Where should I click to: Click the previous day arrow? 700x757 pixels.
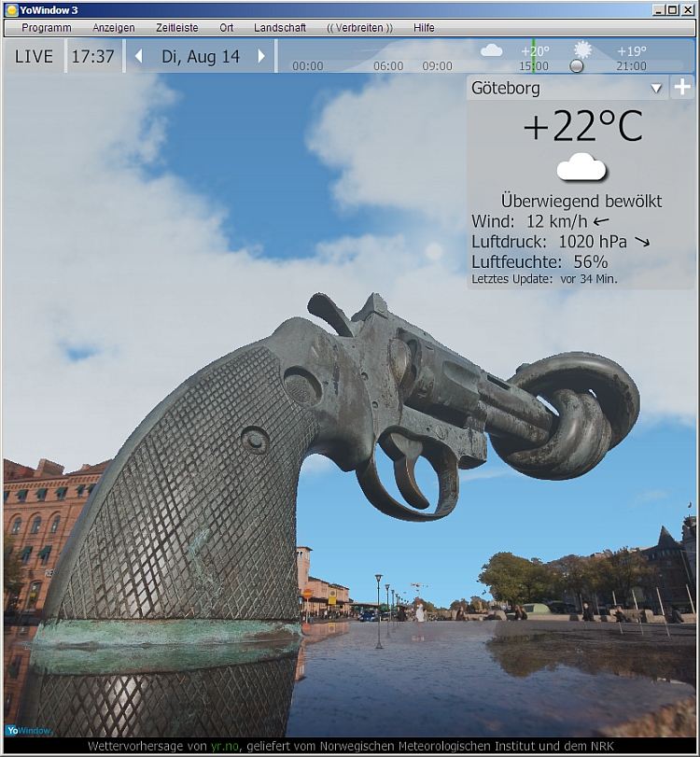pyautogui.click(x=139, y=56)
